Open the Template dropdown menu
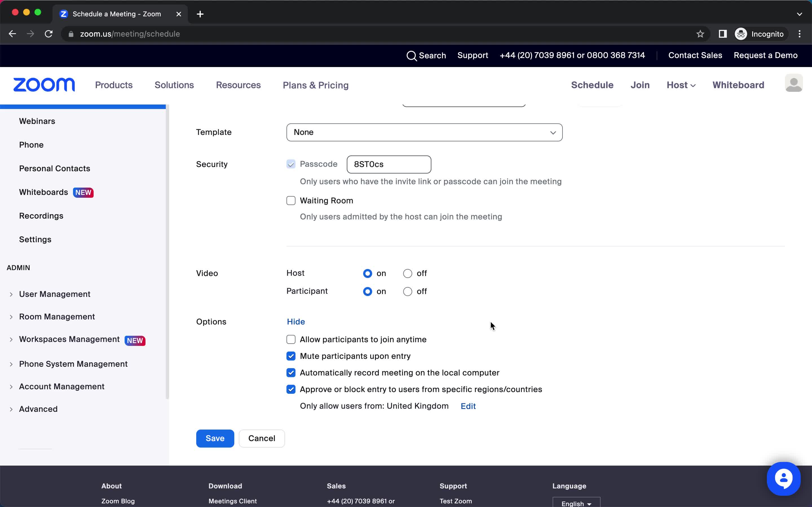The width and height of the screenshot is (812, 507). pyautogui.click(x=424, y=132)
